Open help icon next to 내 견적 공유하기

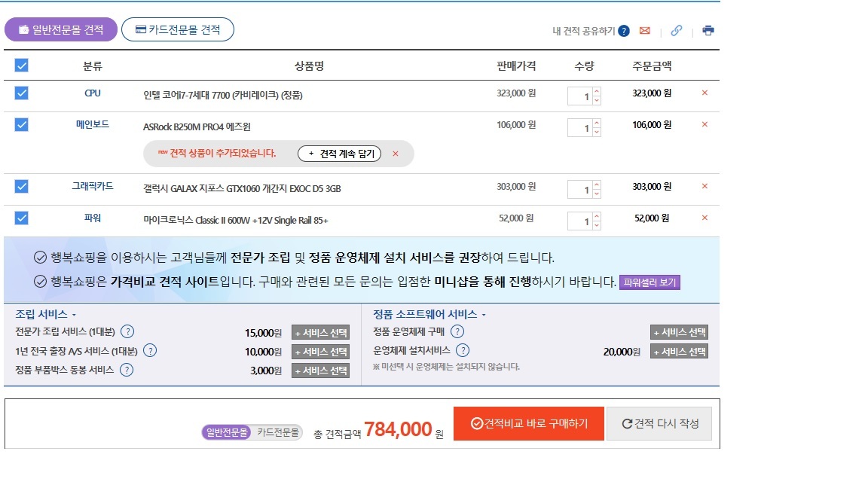tap(624, 31)
